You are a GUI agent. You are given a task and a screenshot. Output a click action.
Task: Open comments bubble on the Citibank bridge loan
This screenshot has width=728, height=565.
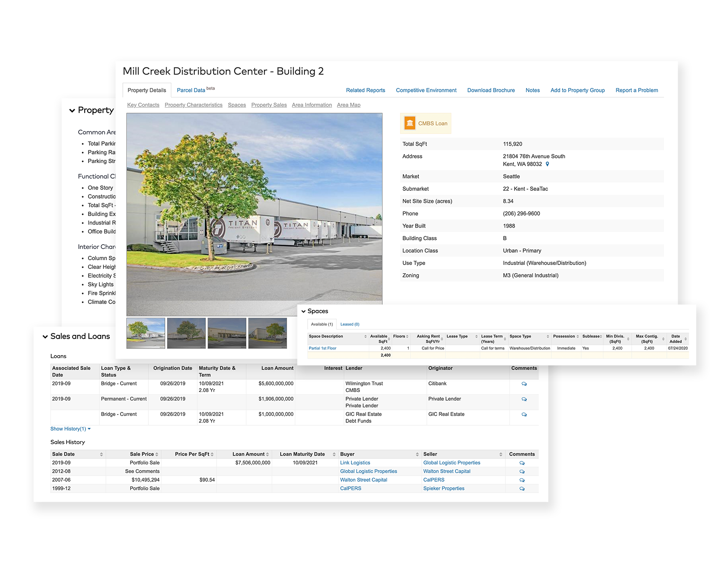(524, 384)
